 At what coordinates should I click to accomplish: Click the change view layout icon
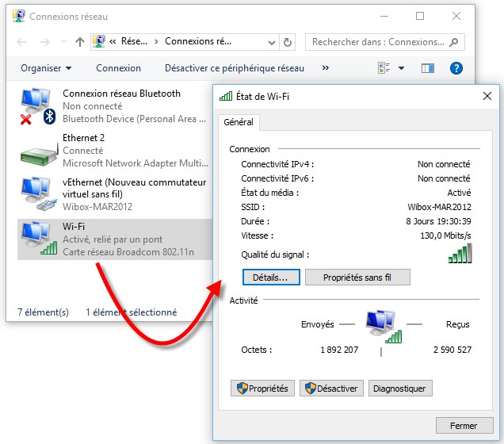pos(384,68)
